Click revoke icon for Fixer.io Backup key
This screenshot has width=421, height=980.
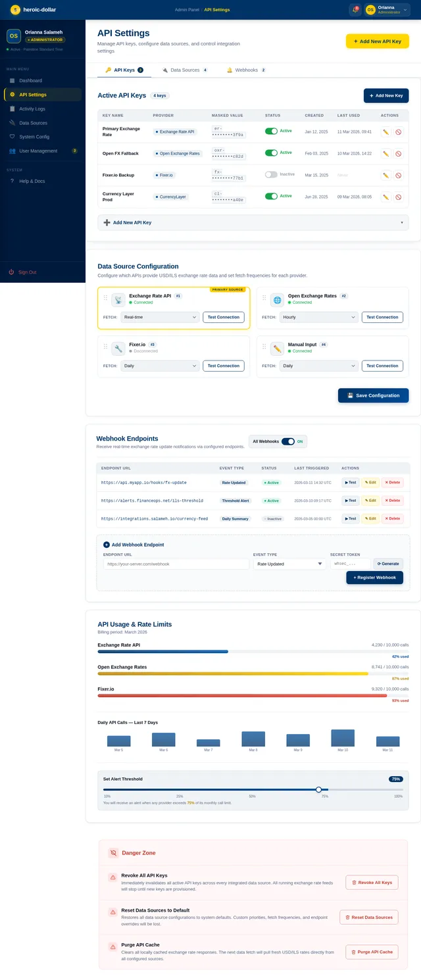pos(398,175)
